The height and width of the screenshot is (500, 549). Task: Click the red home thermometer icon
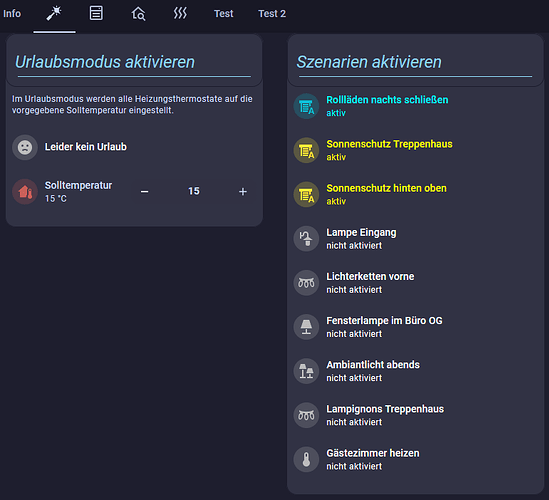coord(25,192)
